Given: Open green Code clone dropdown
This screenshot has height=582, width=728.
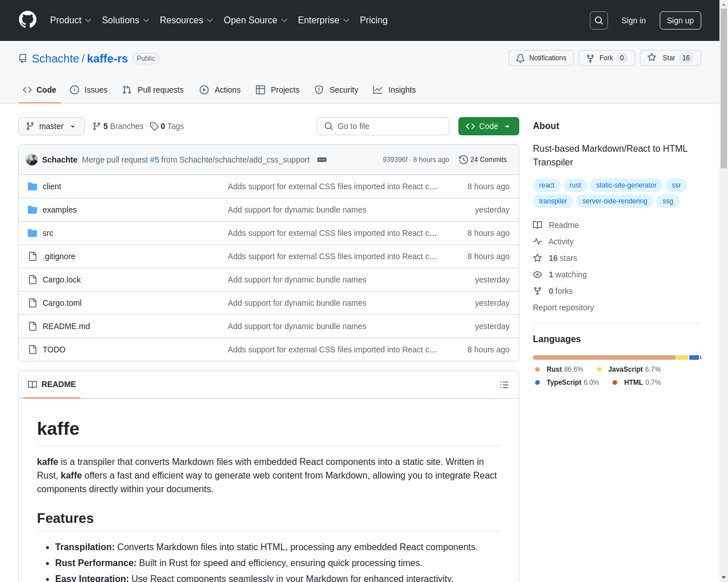Looking at the screenshot, I should click(x=489, y=126).
